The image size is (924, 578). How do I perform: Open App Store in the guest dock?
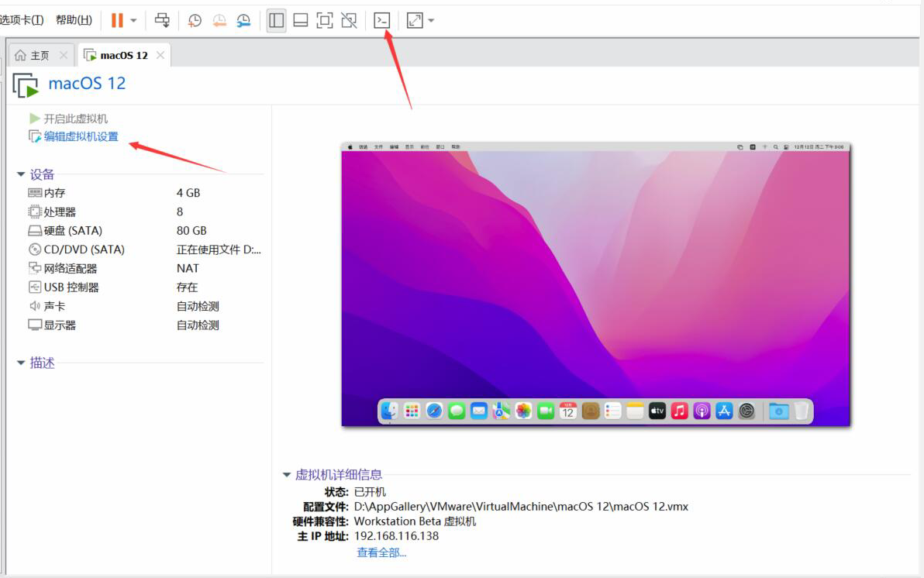724,411
